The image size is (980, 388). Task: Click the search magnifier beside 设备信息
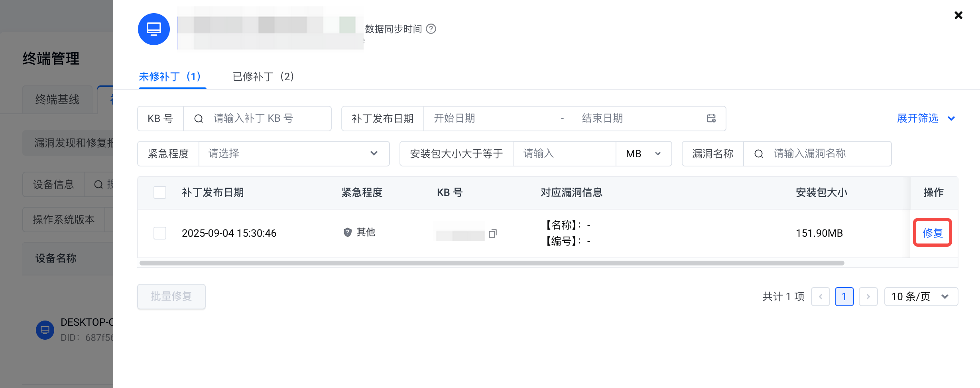(x=98, y=184)
